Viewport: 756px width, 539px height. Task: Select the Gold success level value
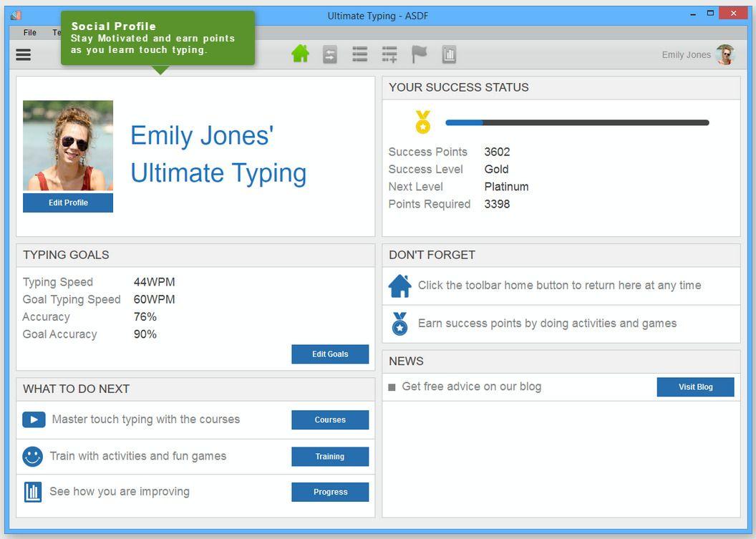[496, 169]
